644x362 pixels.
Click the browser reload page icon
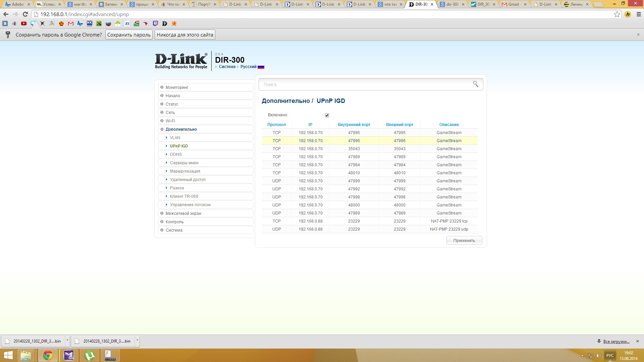(x=25, y=14)
